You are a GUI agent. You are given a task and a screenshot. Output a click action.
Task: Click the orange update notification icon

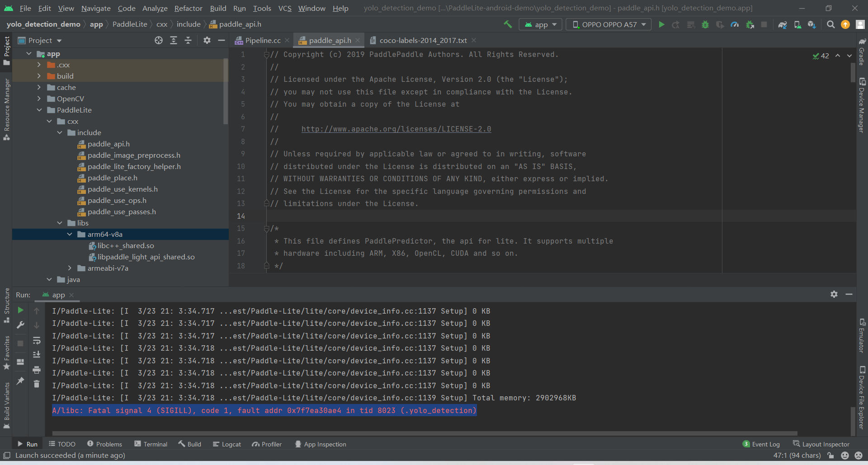[845, 24]
